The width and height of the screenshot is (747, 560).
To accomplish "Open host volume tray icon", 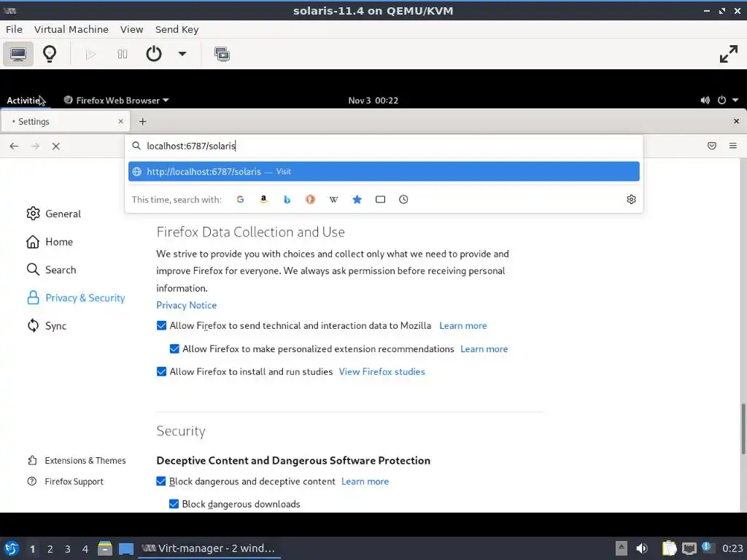I will pos(642,548).
